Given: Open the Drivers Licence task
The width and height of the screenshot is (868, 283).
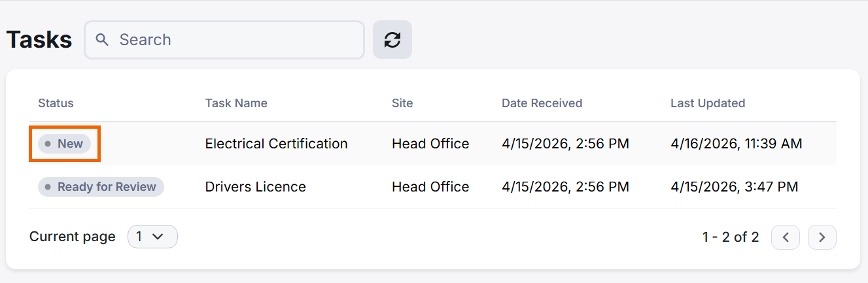Looking at the screenshot, I should click(256, 187).
